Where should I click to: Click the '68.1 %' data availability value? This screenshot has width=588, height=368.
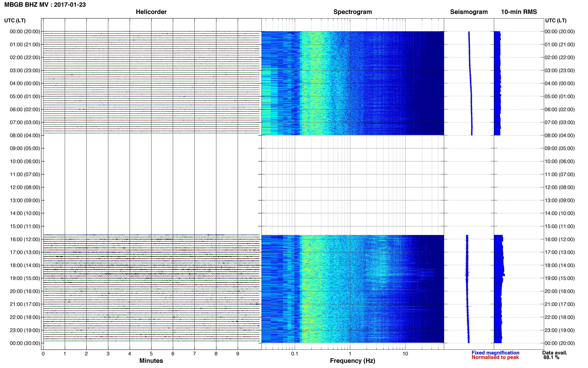[x=551, y=357]
